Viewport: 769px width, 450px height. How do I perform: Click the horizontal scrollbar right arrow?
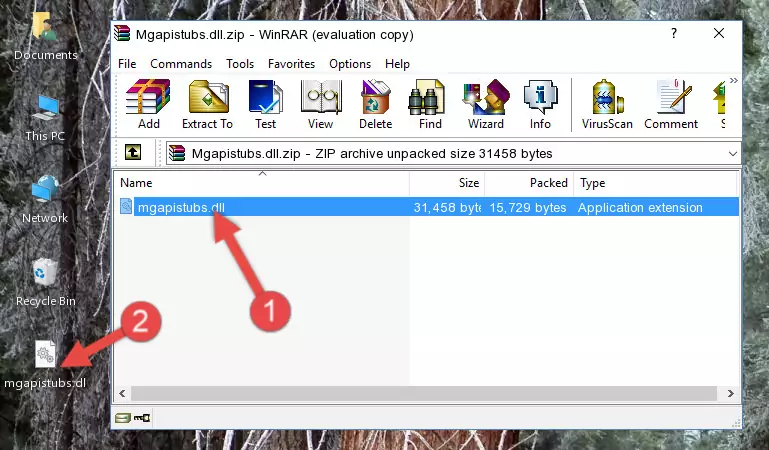point(730,393)
